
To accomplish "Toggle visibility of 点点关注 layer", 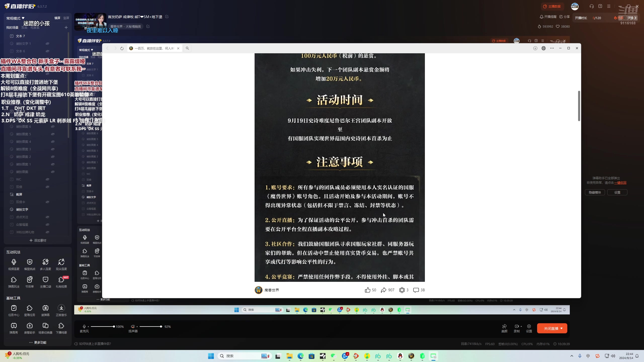I will [x=47, y=217].
